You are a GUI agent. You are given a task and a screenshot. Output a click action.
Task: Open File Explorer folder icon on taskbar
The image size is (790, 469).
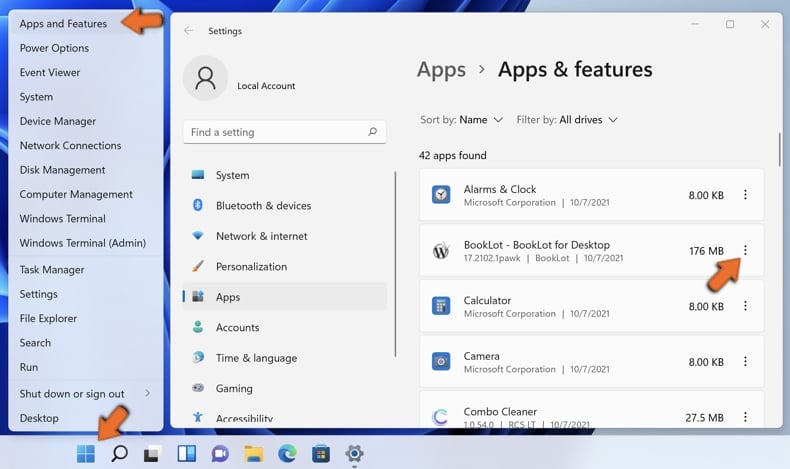253,454
